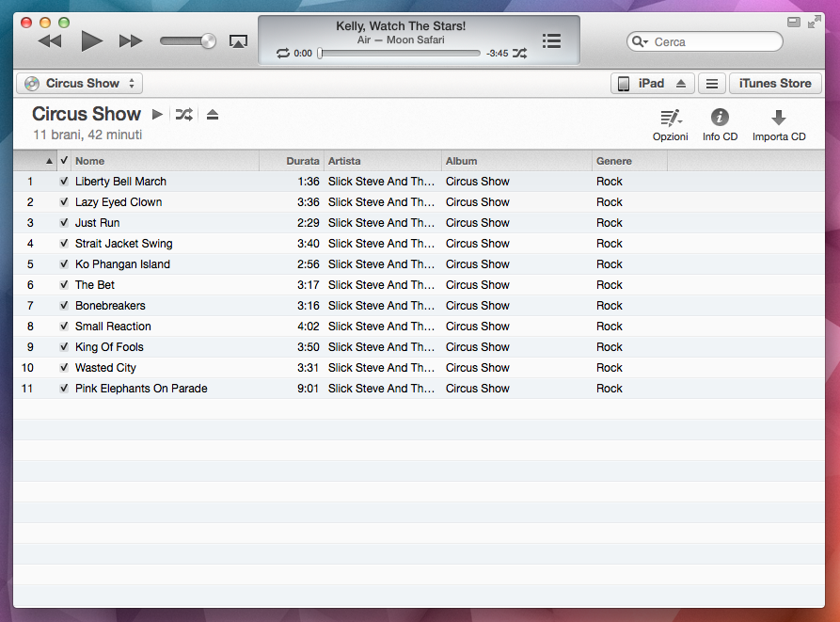Uncheck the Just Run track
Screen dimensions: 840x622
coord(64,222)
